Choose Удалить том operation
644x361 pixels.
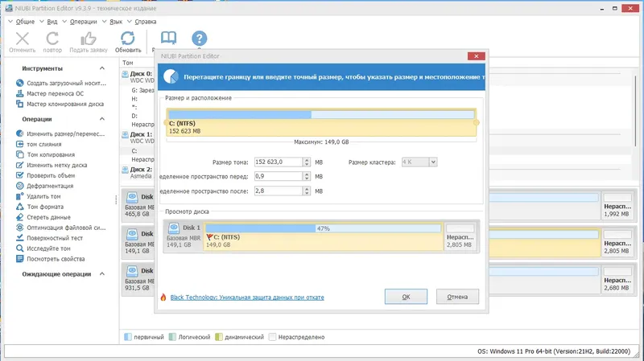tap(38, 196)
